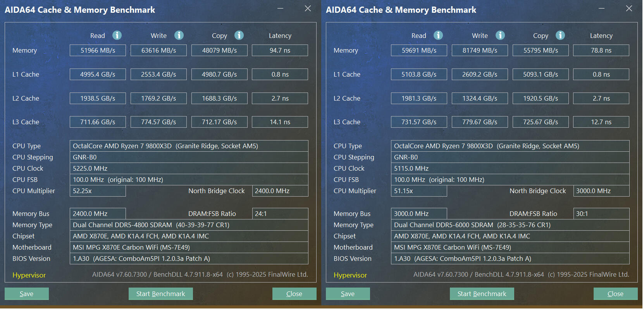Screen dimensions: 644x310
Task: Click DRAM:FSB Ratio field showing 24:1
Action: pyautogui.click(x=280, y=214)
